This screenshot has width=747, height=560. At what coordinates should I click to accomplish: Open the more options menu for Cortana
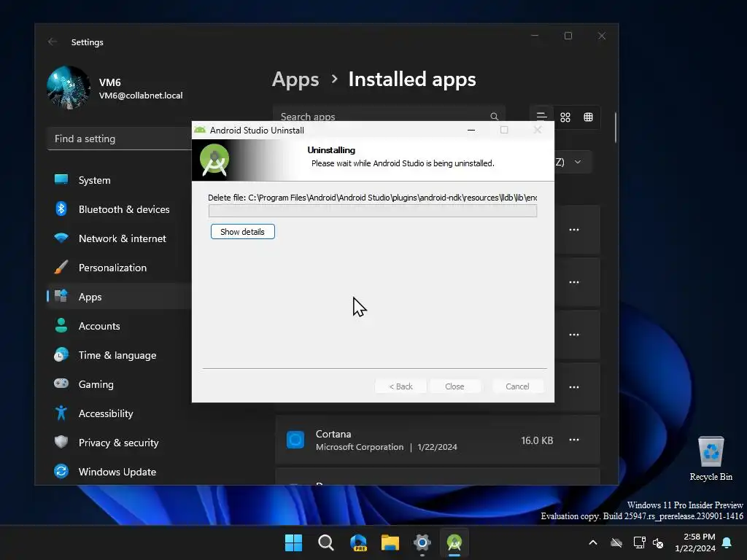[574, 440]
